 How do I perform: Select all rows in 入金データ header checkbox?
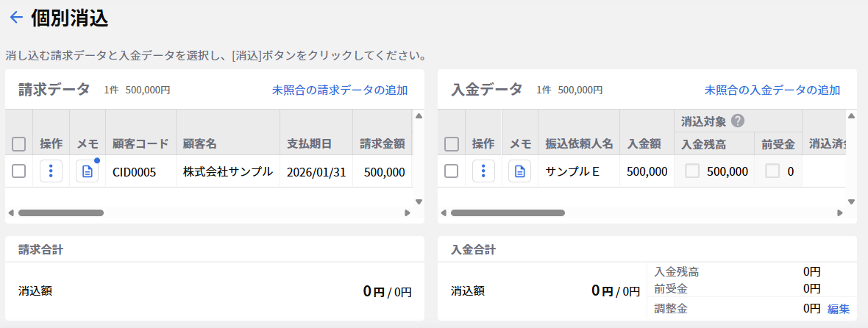pos(452,143)
